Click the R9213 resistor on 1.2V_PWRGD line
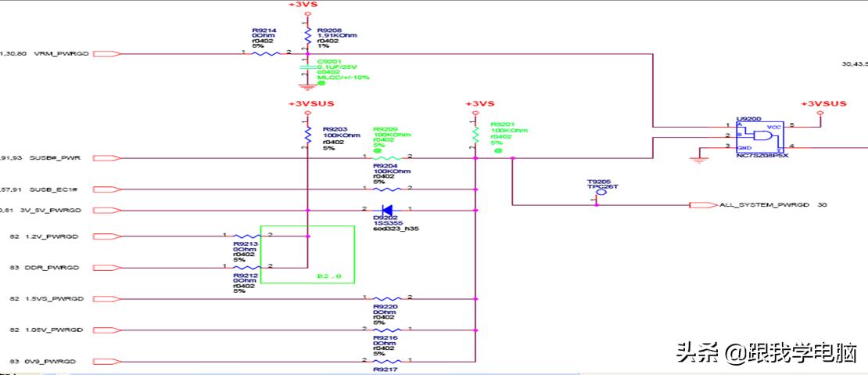The height and width of the screenshot is (375, 868). 247,236
